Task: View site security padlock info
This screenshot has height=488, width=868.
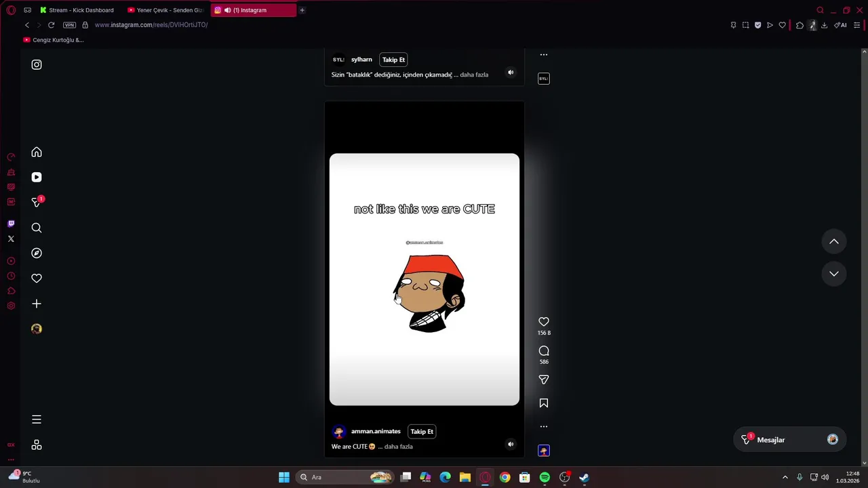Action: [85, 25]
